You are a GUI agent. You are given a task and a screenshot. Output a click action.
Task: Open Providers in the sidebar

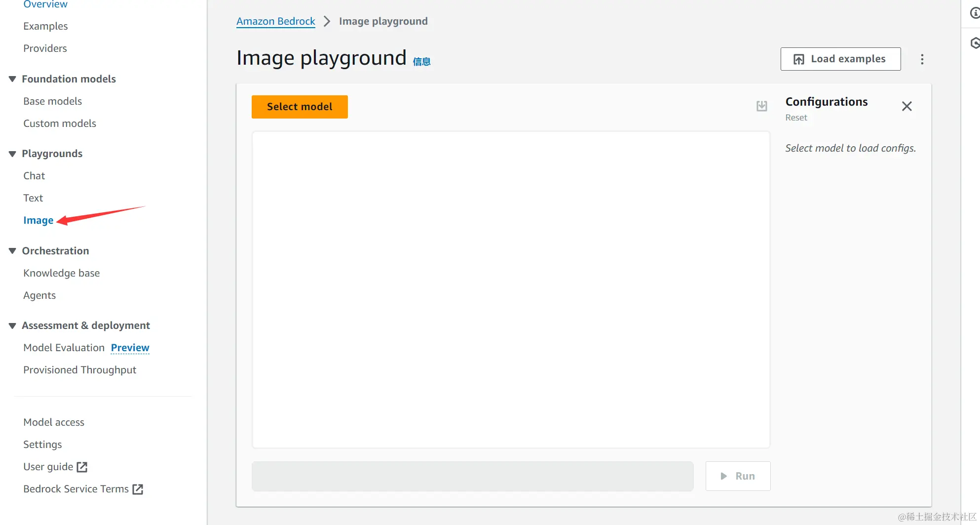click(x=45, y=48)
